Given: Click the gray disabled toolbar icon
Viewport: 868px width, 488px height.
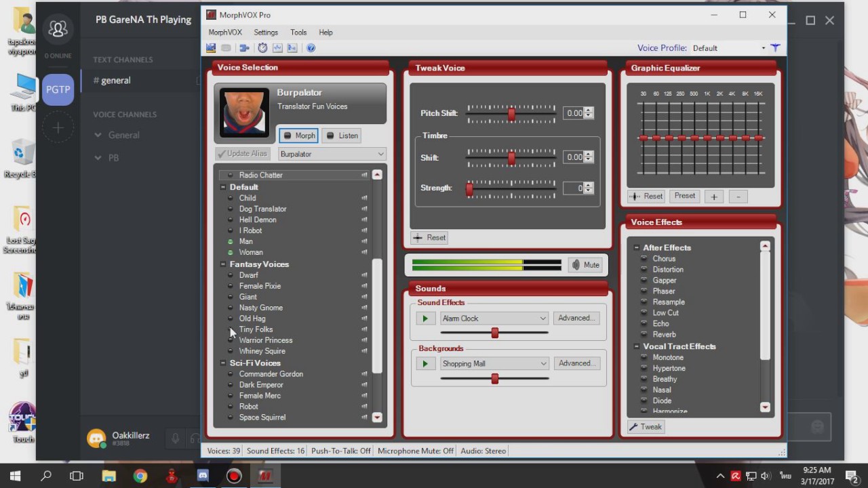Looking at the screenshot, I should click(226, 48).
